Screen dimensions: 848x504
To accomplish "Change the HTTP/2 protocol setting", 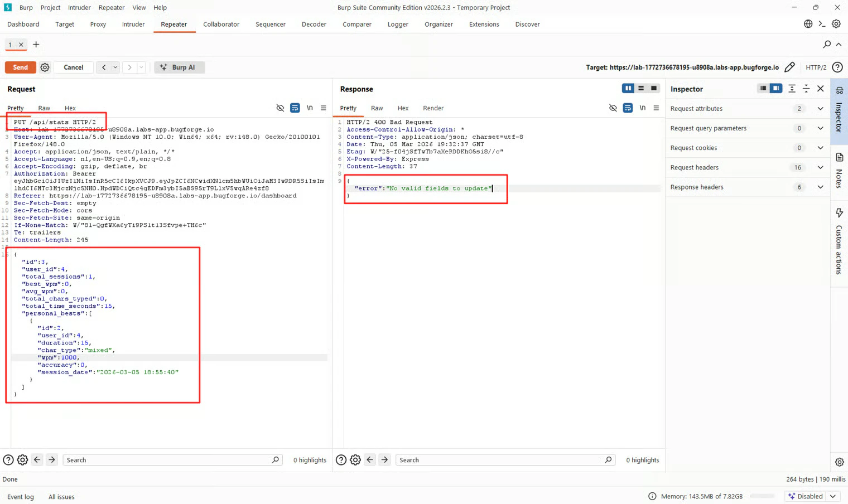I will point(816,67).
